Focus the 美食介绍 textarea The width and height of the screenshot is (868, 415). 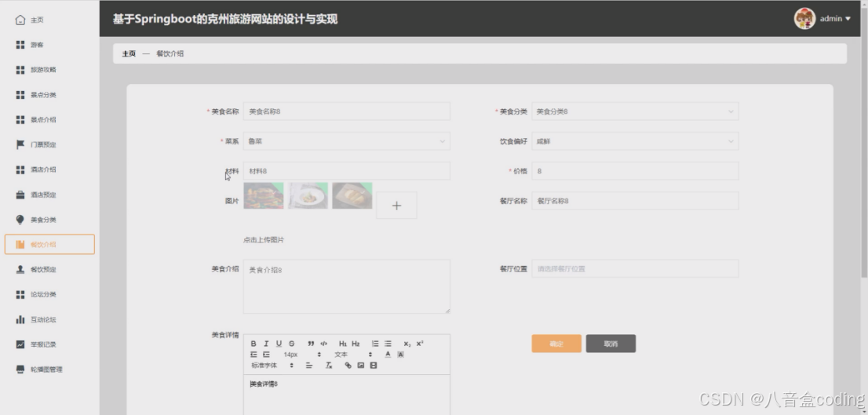click(347, 286)
